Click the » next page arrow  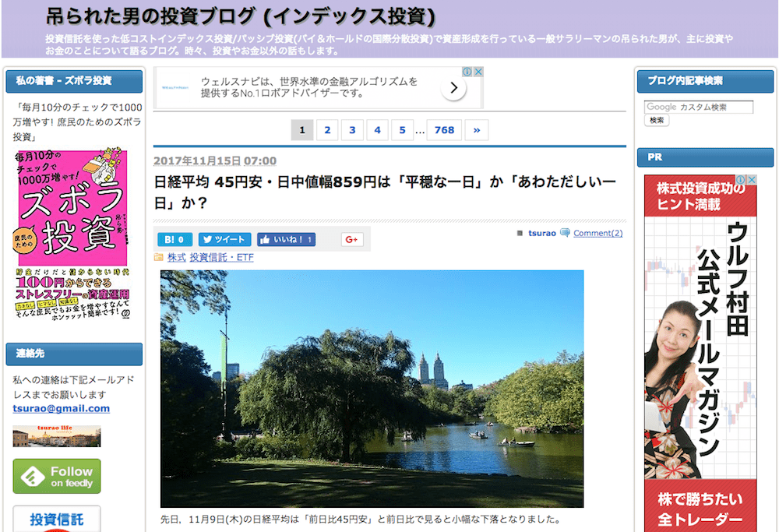click(477, 130)
